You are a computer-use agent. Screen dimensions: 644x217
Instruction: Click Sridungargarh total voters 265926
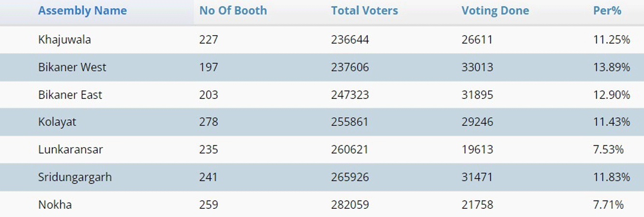[x=350, y=177]
